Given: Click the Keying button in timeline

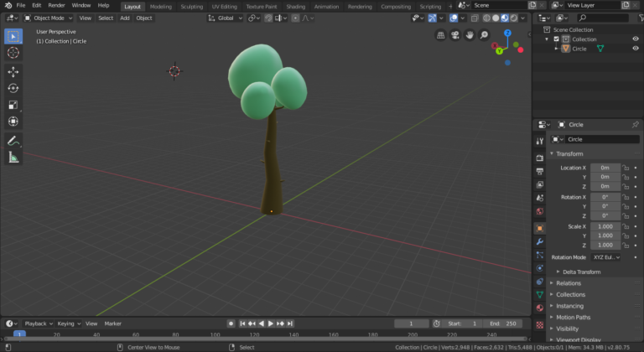Looking at the screenshot, I should point(67,324).
